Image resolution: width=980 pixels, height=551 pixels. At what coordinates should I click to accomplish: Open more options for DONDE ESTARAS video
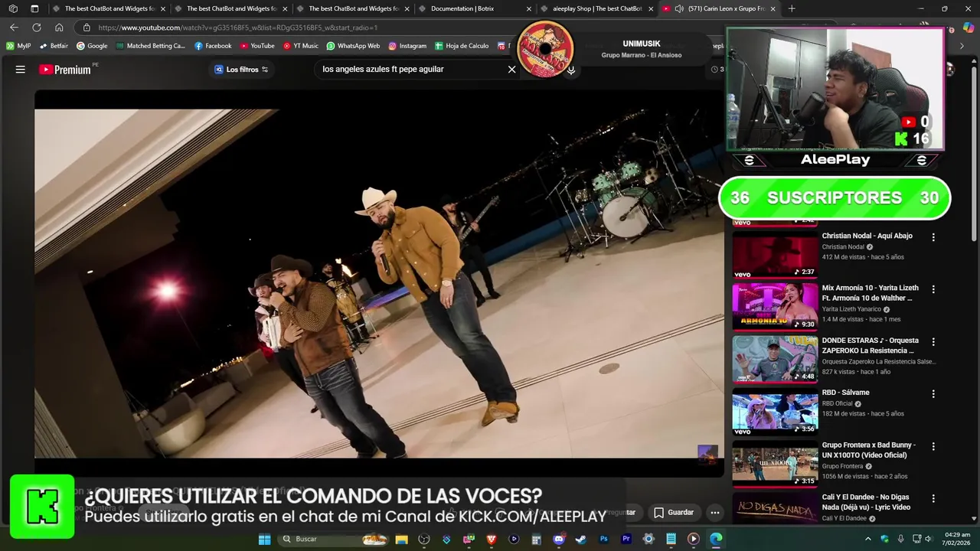click(933, 341)
